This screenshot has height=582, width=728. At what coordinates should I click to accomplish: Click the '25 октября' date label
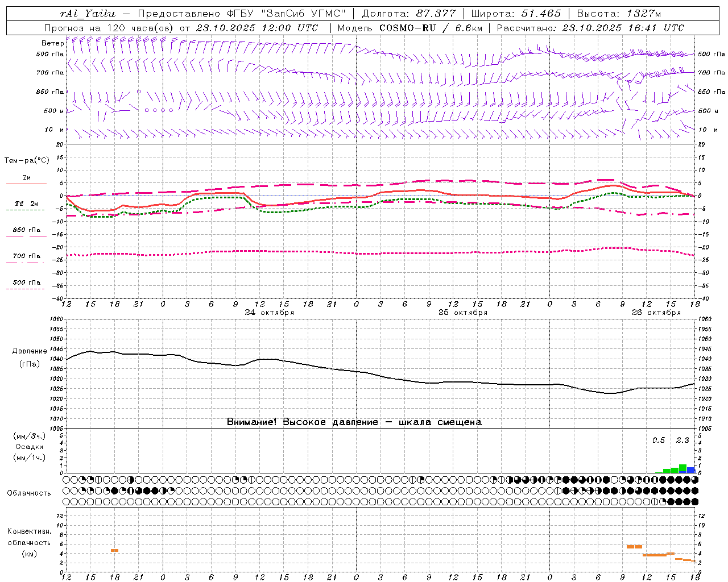[463, 313]
